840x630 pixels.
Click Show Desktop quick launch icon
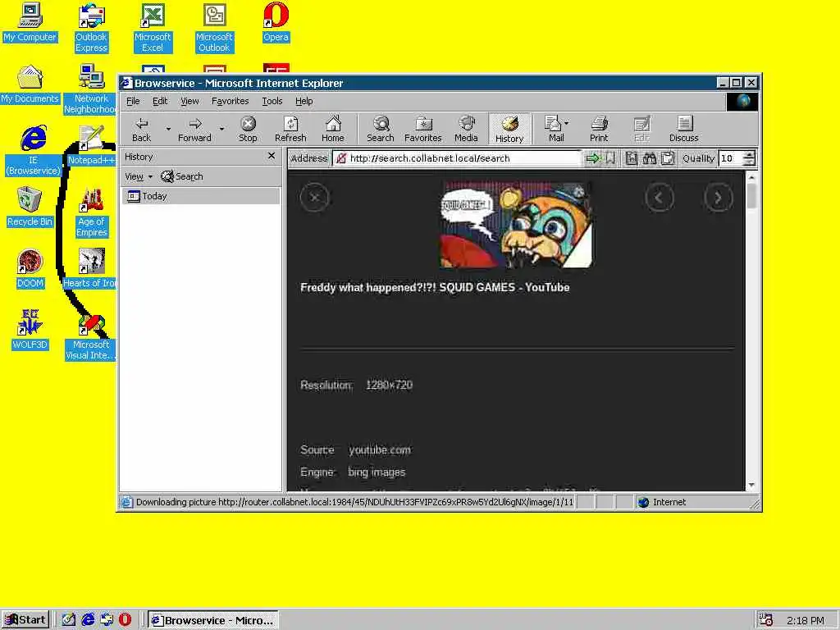point(69,620)
